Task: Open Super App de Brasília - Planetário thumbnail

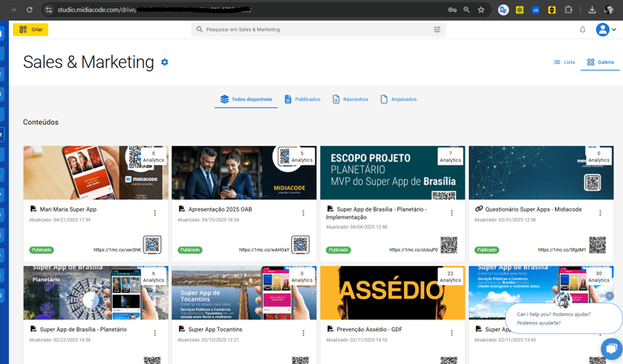Action: (x=96, y=293)
